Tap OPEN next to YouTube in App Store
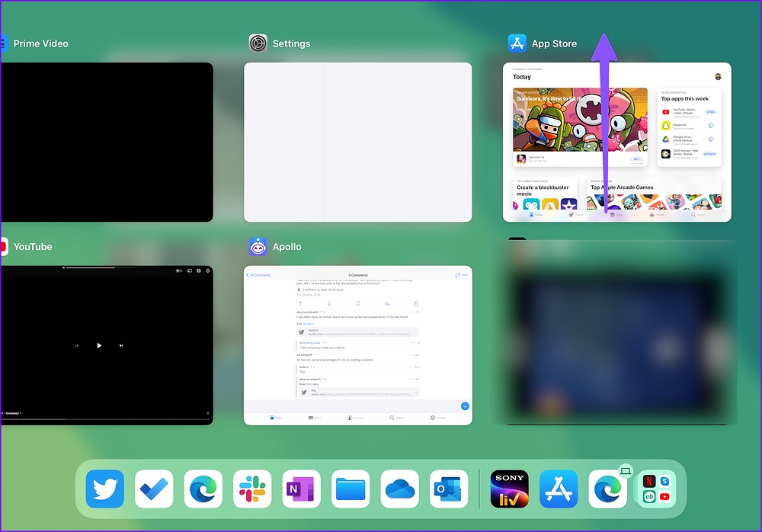Screen dimensions: 762x532 coord(710,112)
